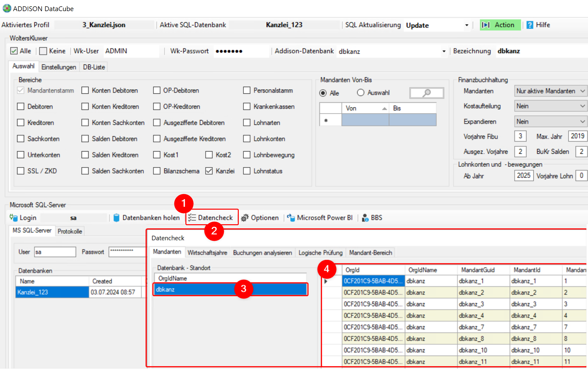Expand the SQL Aktualisierung Update dropdown
The image size is (588, 371).
467,25
